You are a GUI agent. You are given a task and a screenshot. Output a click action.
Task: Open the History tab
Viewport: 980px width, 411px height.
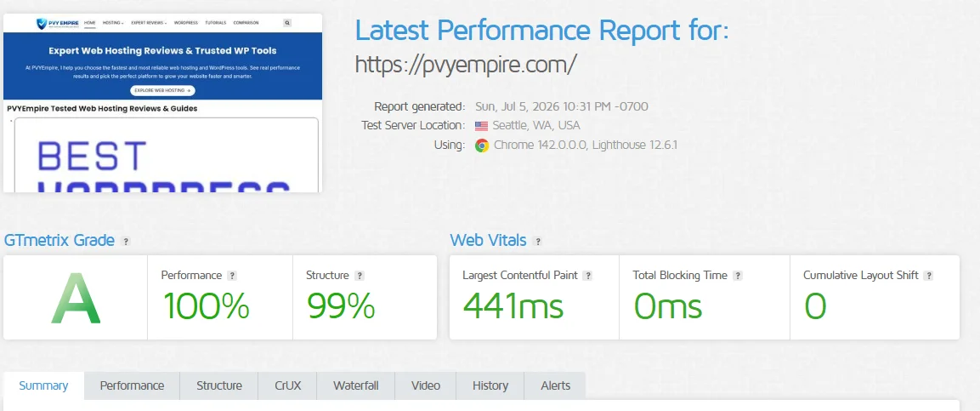coord(490,386)
